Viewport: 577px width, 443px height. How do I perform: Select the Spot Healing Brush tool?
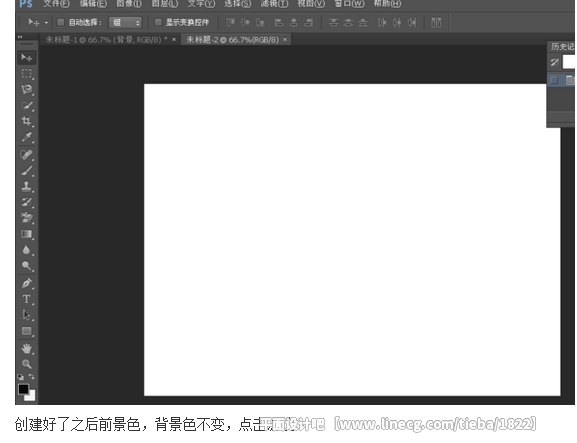[26, 155]
